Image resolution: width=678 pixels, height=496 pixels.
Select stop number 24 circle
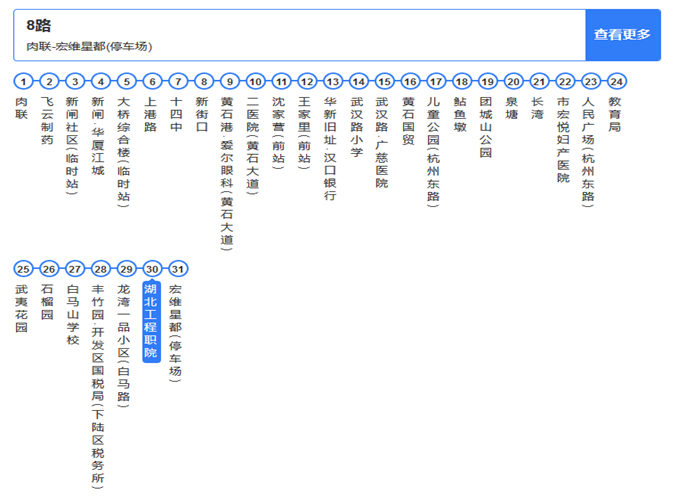coord(616,81)
